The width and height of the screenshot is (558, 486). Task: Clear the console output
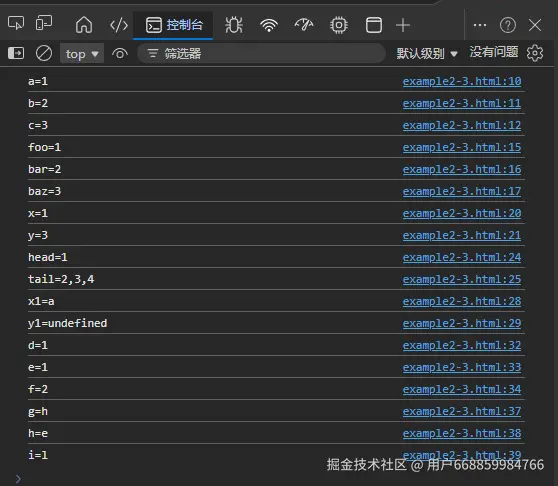[x=44, y=53]
